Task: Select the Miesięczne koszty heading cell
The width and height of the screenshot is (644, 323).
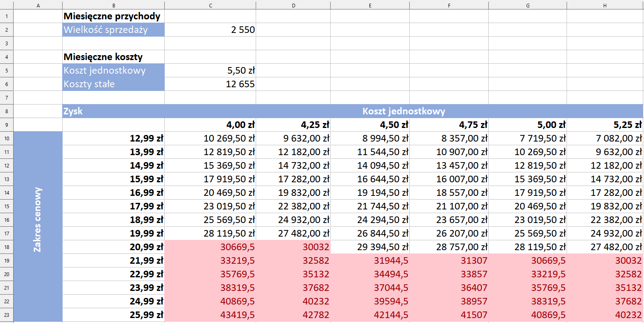Action: (x=113, y=57)
